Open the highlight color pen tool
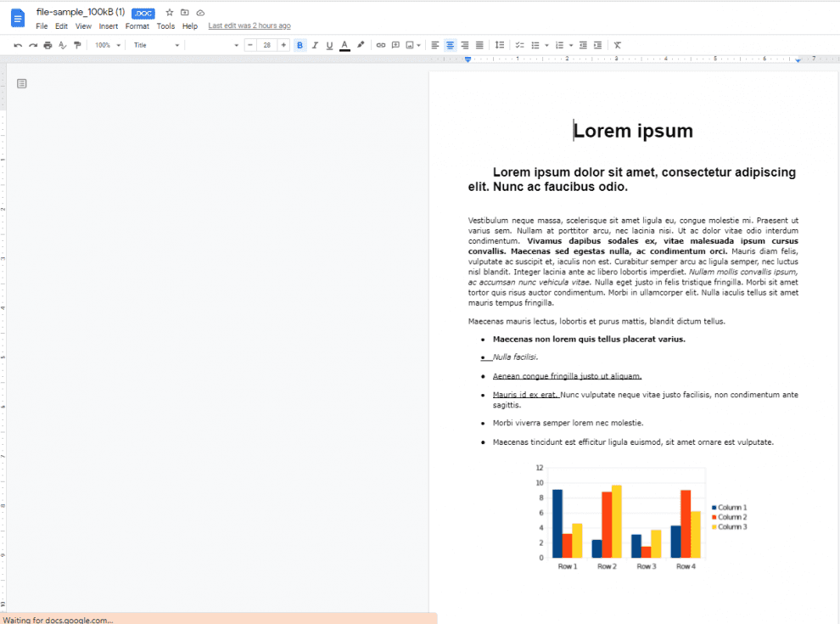 [361, 45]
